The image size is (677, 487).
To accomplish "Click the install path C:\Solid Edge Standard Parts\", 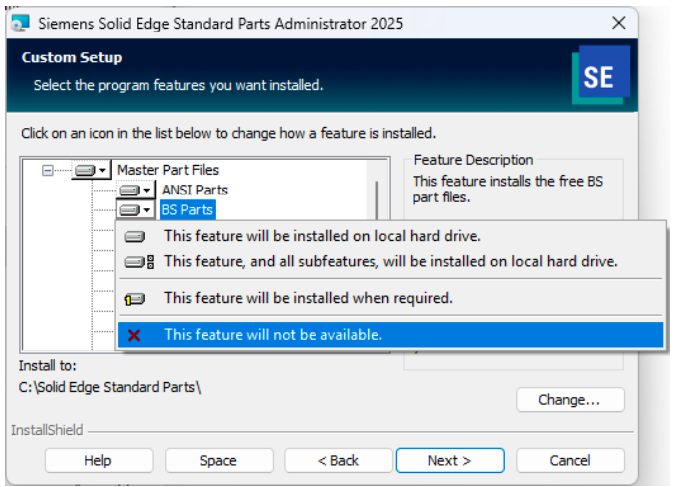I will (x=110, y=387).
